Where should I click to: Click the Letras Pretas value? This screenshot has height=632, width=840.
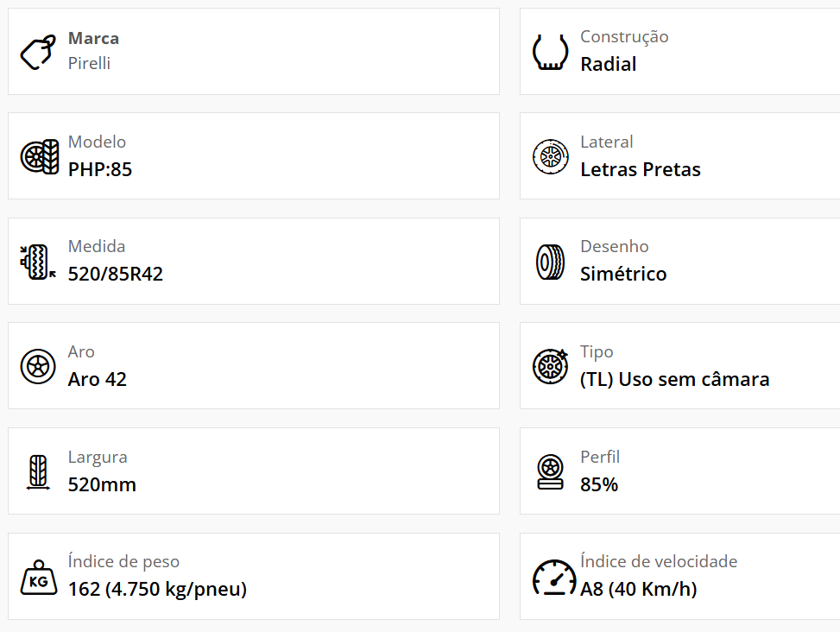click(x=640, y=169)
